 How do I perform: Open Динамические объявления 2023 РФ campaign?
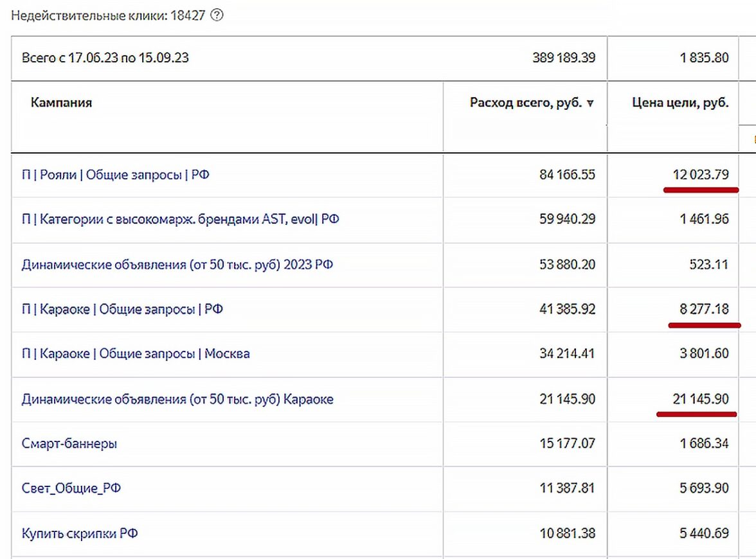click(177, 265)
